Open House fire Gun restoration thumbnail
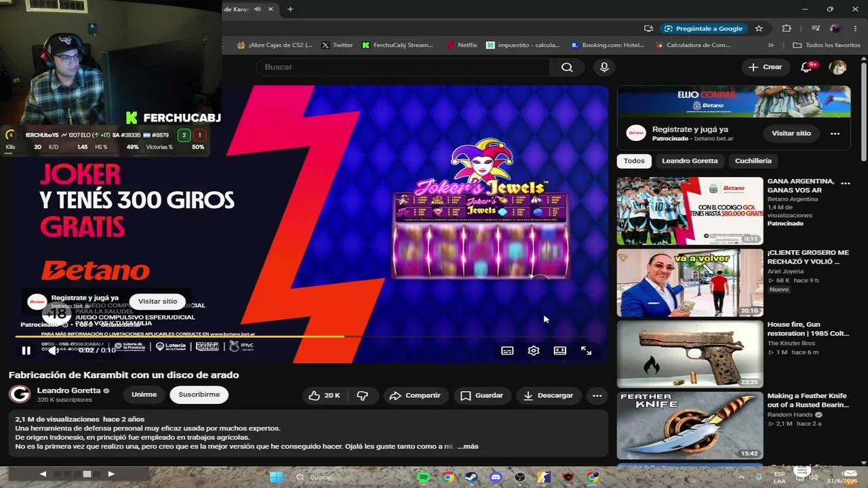Image resolution: width=868 pixels, height=488 pixels. click(x=690, y=354)
